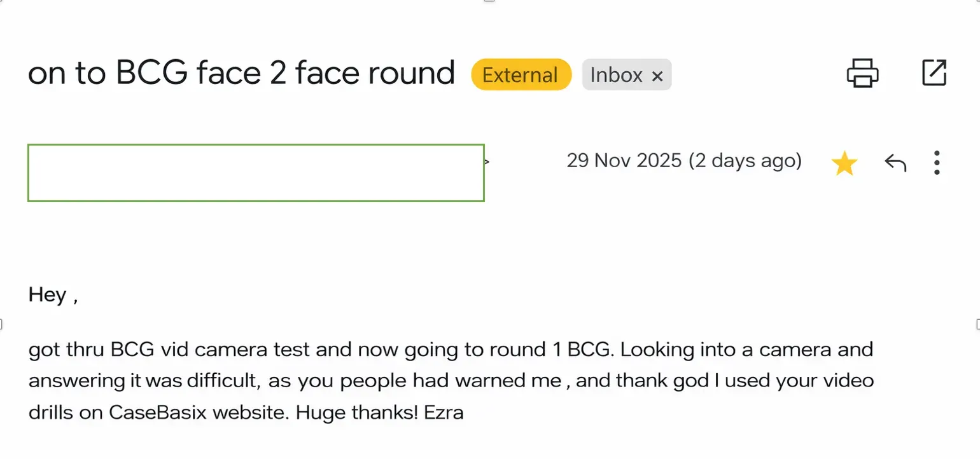Click the date "29 Nov 2025"
This screenshot has width=980, height=459.
coord(624,161)
